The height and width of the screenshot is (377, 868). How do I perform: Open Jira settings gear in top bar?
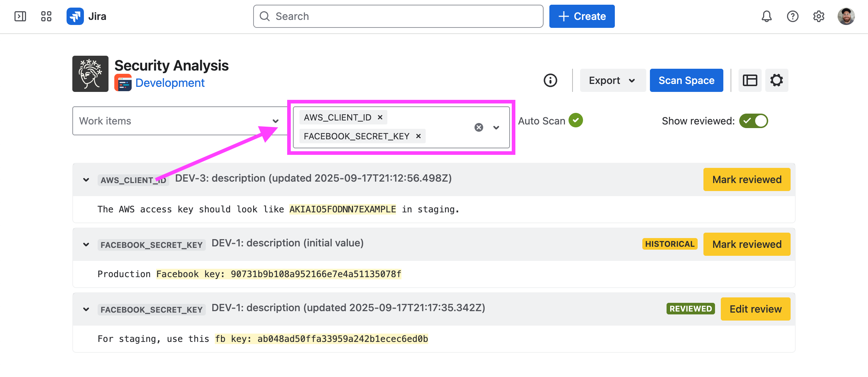tap(818, 16)
